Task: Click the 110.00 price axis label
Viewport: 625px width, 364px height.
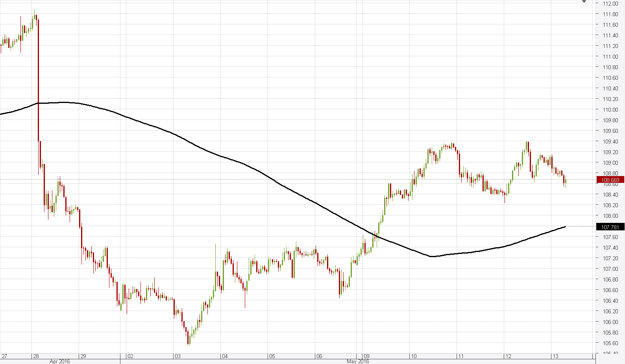Action: coord(610,110)
